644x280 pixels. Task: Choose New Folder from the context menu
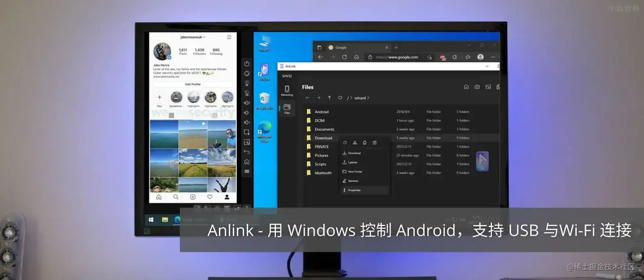(364, 171)
